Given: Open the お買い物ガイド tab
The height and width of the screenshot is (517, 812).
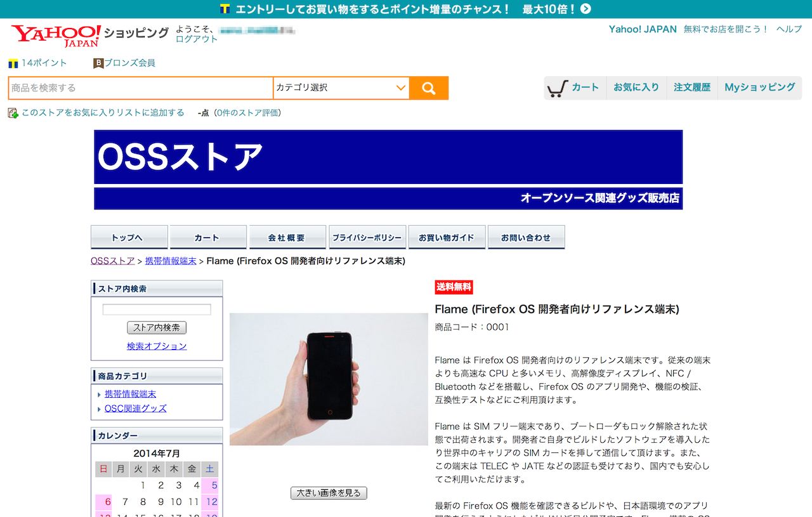Looking at the screenshot, I should click(x=447, y=237).
